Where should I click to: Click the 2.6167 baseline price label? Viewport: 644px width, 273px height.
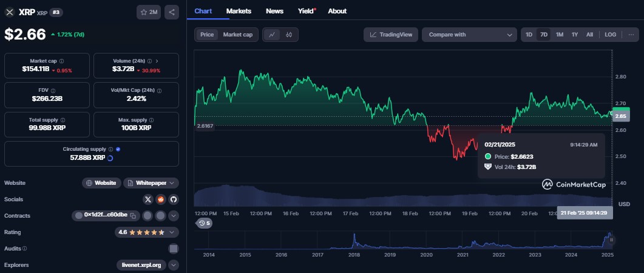[205, 126]
